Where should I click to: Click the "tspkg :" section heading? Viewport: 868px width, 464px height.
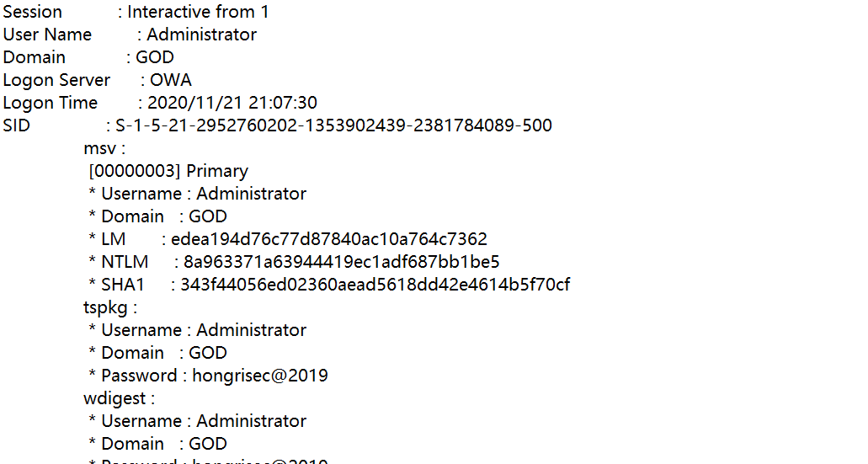coord(110,307)
